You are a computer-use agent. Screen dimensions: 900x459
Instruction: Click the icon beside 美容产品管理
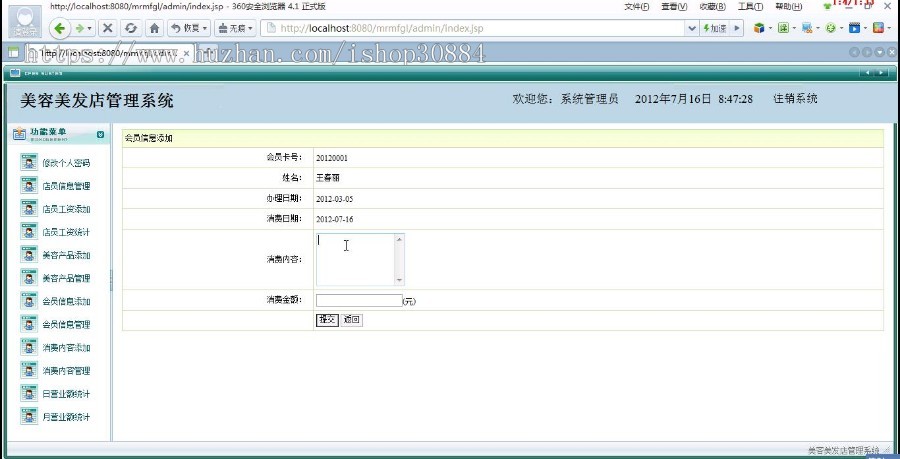29,278
